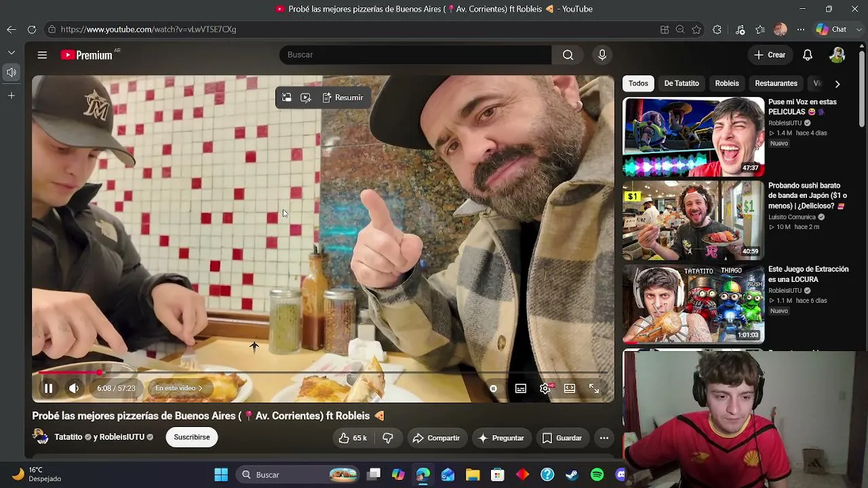Open the Copilot Chat button

click(x=832, y=30)
